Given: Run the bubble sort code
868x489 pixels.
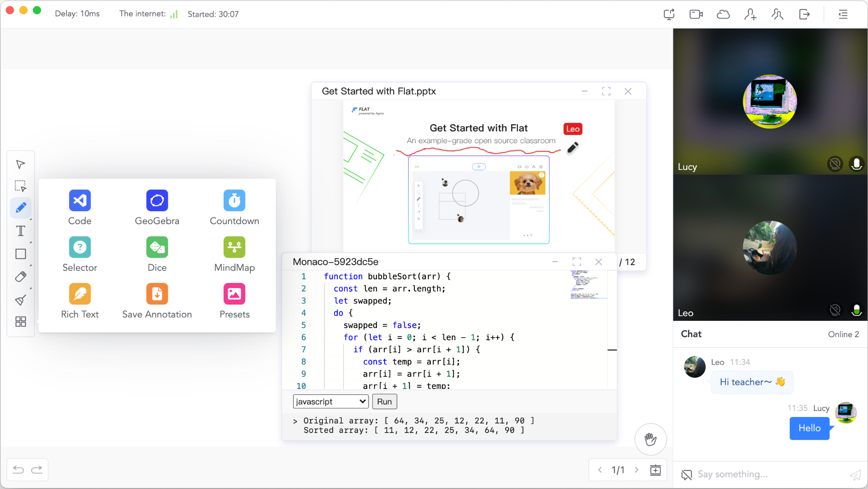Looking at the screenshot, I should tap(384, 401).
